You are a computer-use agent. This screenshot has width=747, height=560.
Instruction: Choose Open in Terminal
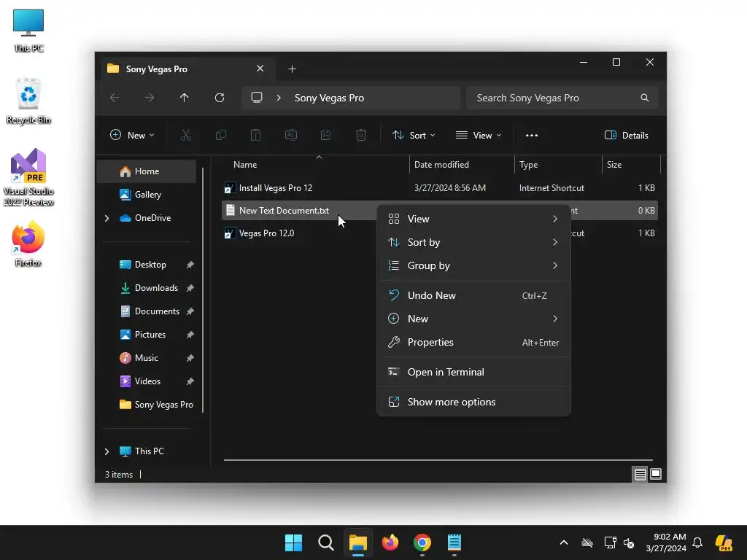(x=473, y=373)
